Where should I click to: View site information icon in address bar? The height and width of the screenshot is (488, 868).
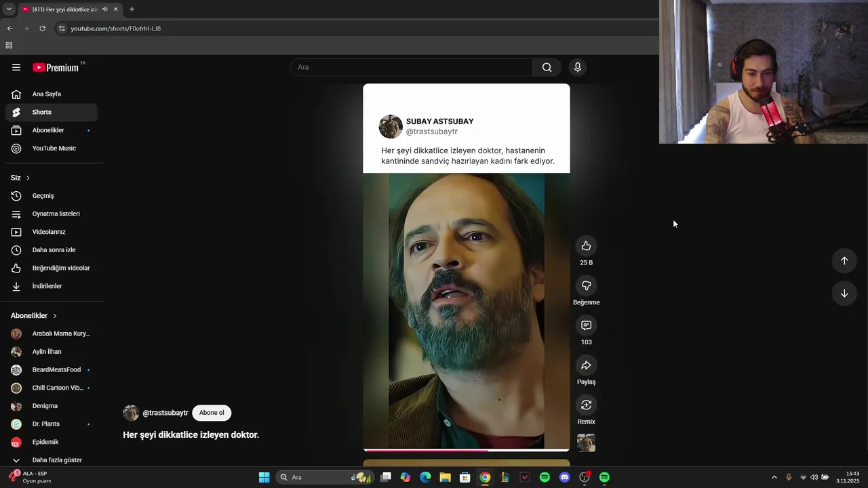62,28
